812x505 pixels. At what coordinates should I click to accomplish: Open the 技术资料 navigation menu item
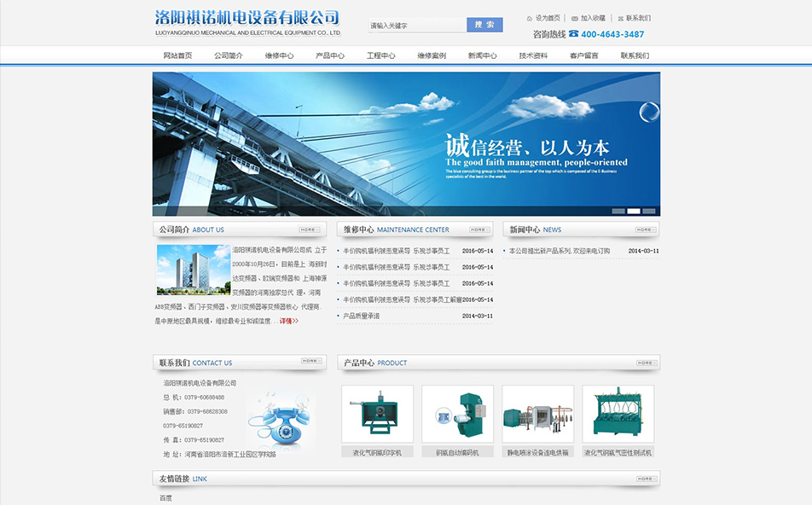533,55
